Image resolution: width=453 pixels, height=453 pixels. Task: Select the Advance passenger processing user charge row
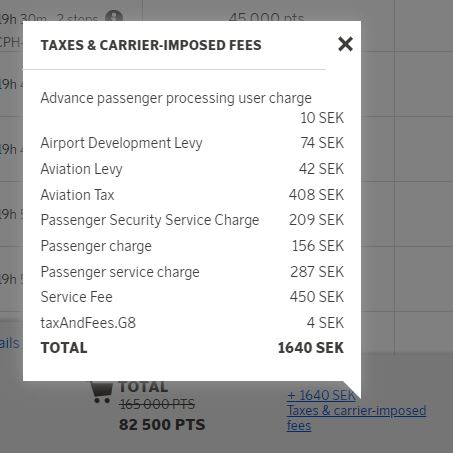(192, 108)
